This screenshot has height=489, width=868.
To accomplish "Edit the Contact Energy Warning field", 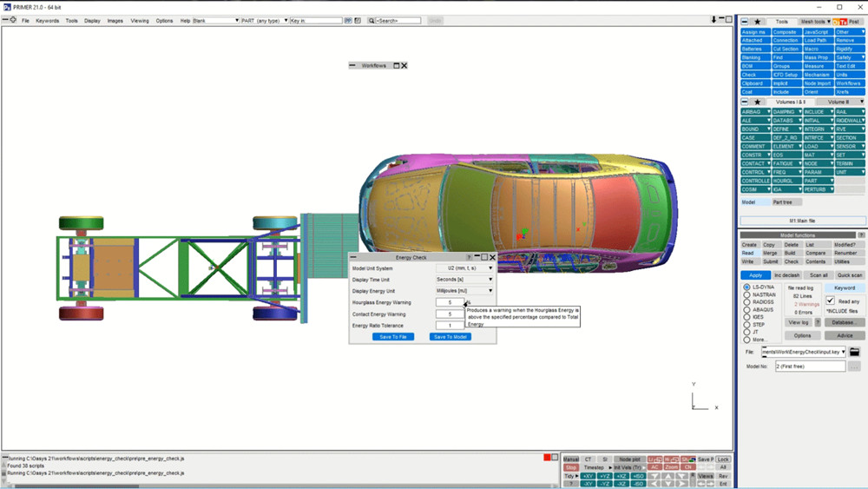I will (450, 314).
